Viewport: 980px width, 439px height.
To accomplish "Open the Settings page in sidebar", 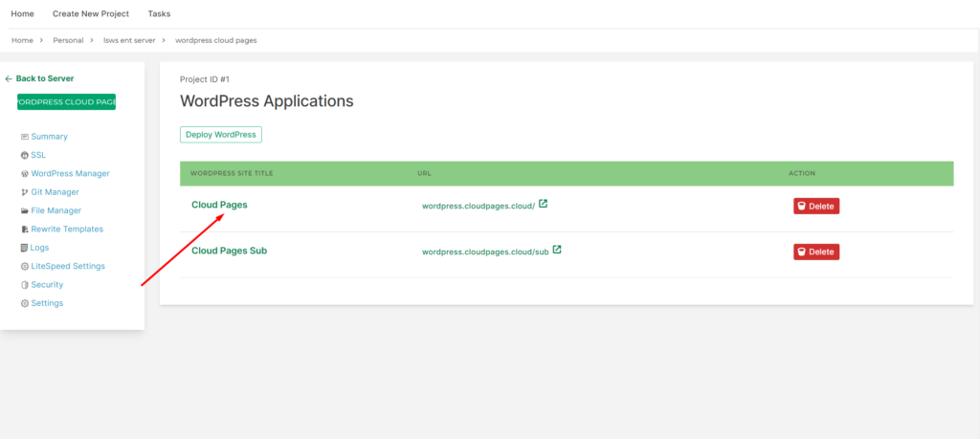I will click(x=47, y=303).
